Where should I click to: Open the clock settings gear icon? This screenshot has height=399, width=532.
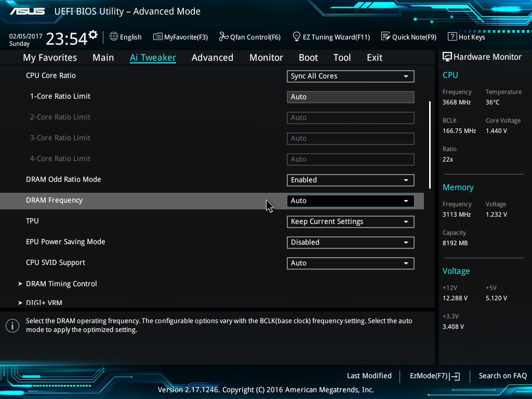pos(93,35)
